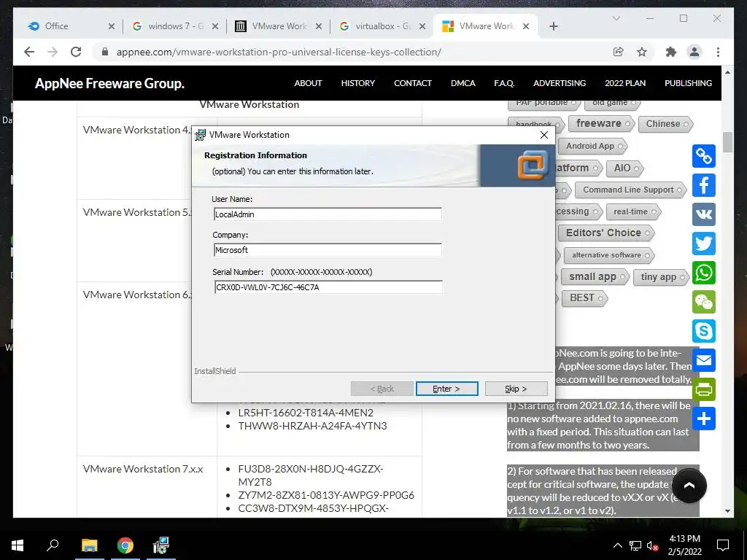Viewport: 747px width, 560px height.
Task: Open HISTORY menu item
Action: (357, 83)
